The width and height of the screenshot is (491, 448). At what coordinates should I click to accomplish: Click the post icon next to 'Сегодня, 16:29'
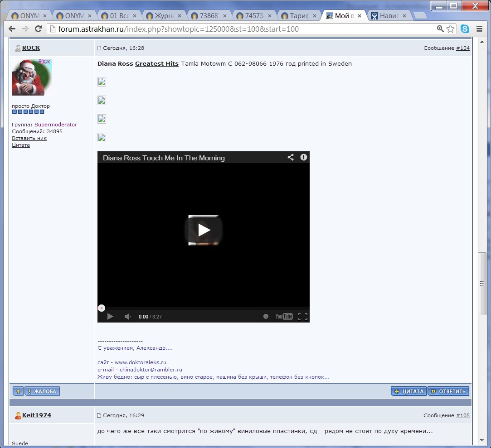(99, 415)
